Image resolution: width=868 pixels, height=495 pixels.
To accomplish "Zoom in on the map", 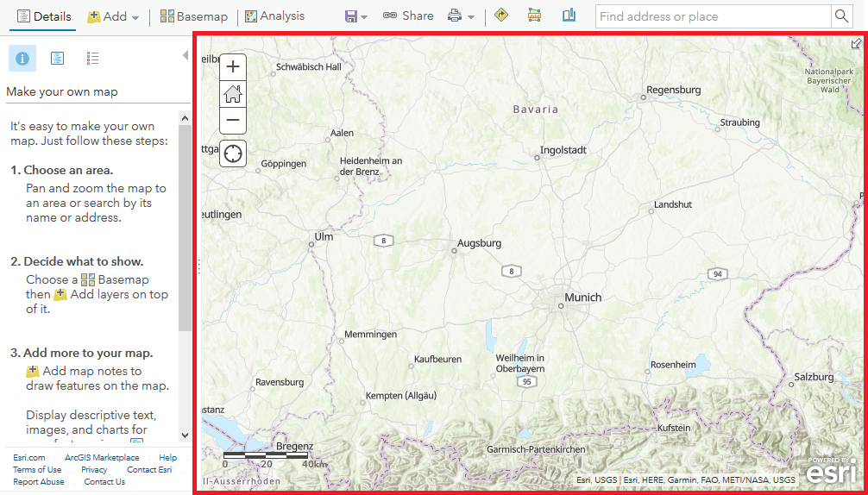I will [x=233, y=67].
